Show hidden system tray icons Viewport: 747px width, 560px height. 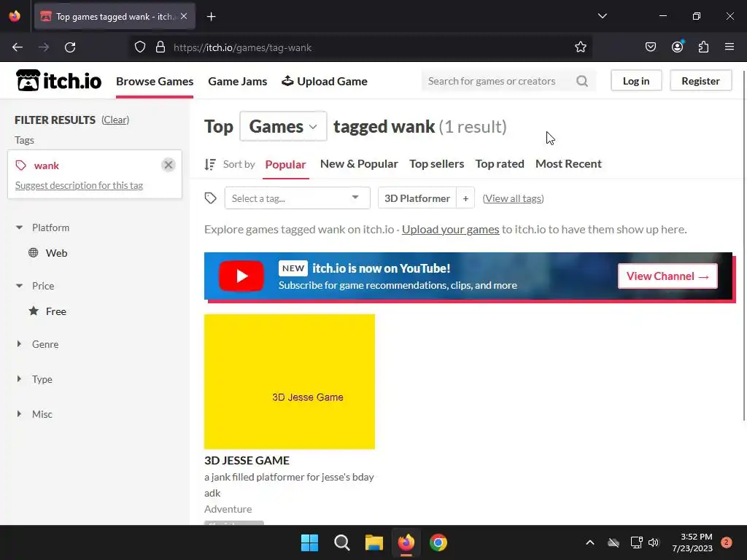(589, 542)
